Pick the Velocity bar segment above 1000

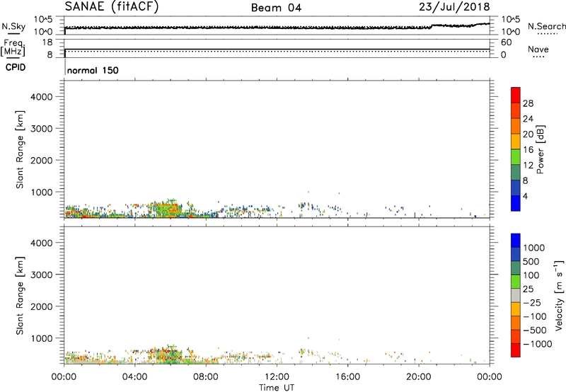(x=516, y=241)
